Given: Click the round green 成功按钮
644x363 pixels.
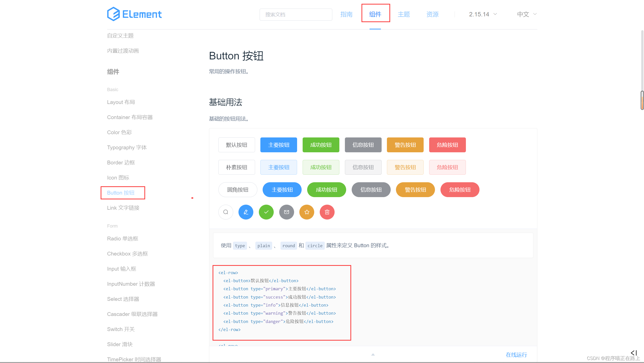Looking at the screenshot, I should (327, 190).
